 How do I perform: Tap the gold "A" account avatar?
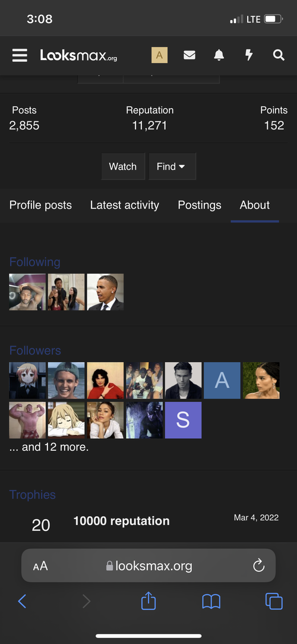click(x=160, y=55)
